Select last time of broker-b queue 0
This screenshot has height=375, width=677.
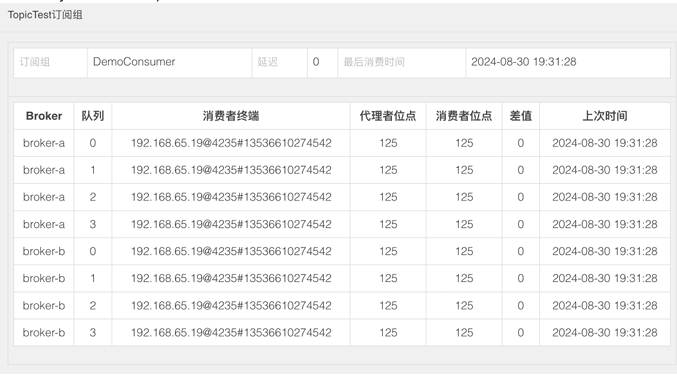[x=604, y=251]
